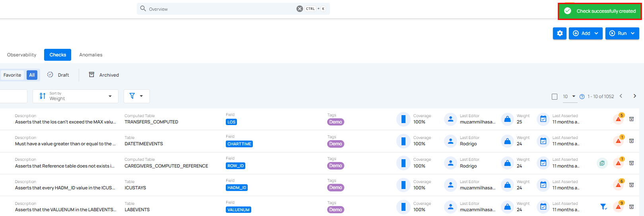The width and height of the screenshot is (644, 216).
Task: Click the clipboard icon on CAREGIVERS_COMPUTED_REFERENCE row
Action: tap(602, 163)
